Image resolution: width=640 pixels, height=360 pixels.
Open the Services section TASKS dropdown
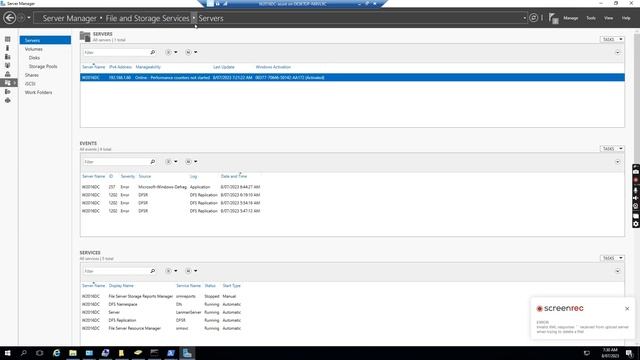(x=612, y=258)
